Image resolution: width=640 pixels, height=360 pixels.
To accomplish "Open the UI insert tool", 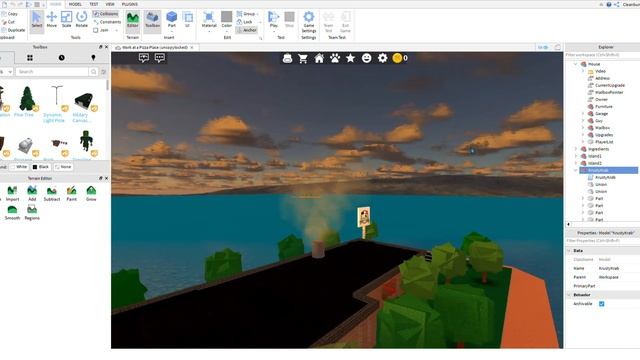I will click(x=188, y=20).
